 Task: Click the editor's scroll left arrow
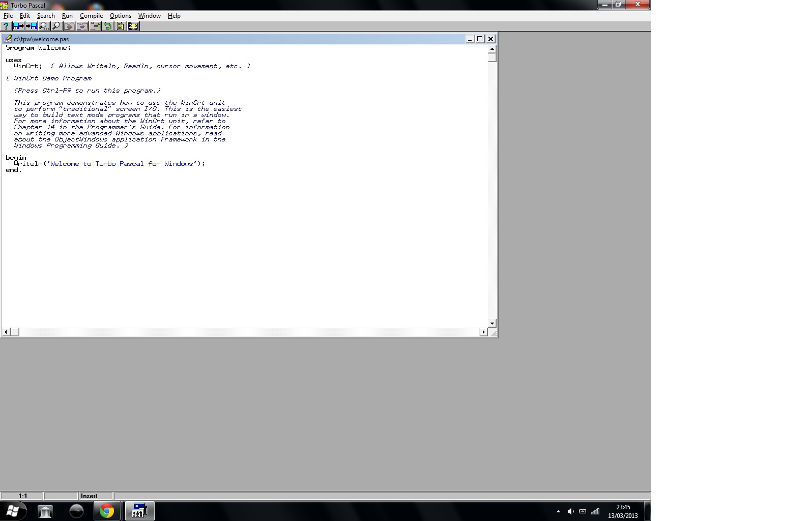point(6,332)
